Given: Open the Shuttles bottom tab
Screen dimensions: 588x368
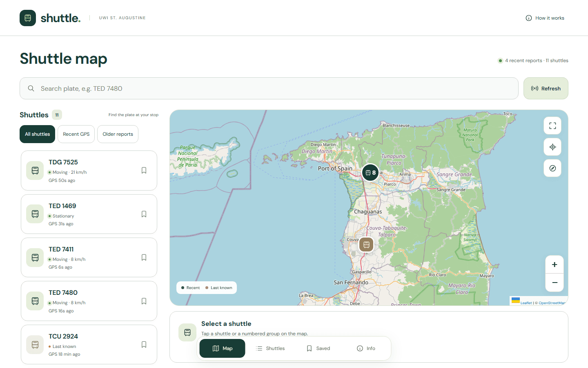Looking at the screenshot, I should (270, 348).
